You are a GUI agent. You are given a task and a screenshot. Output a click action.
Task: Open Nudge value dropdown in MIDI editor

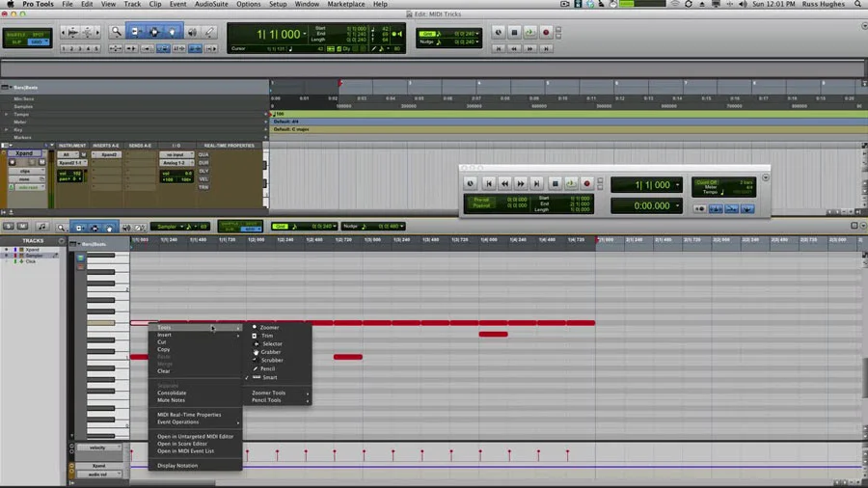(x=402, y=227)
